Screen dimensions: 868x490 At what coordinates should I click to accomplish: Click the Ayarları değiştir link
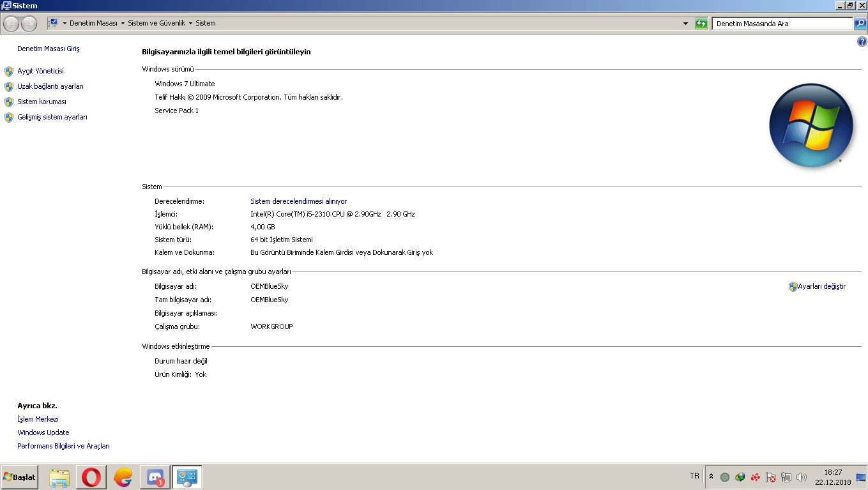822,286
